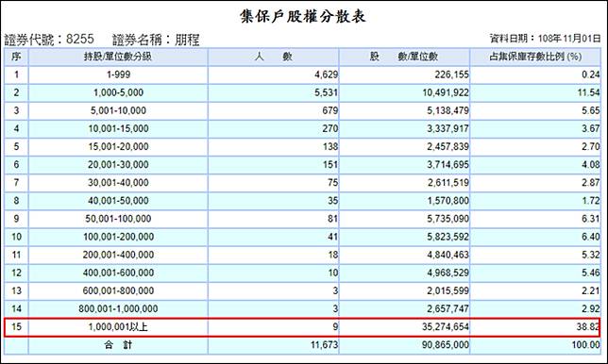Click the 序 column header

click(x=16, y=57)
